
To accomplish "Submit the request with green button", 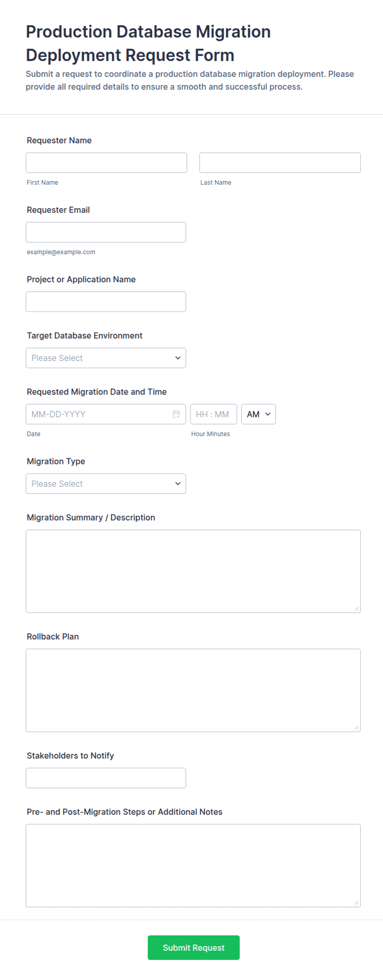I will pyautogui.click(x=194, y=947).
